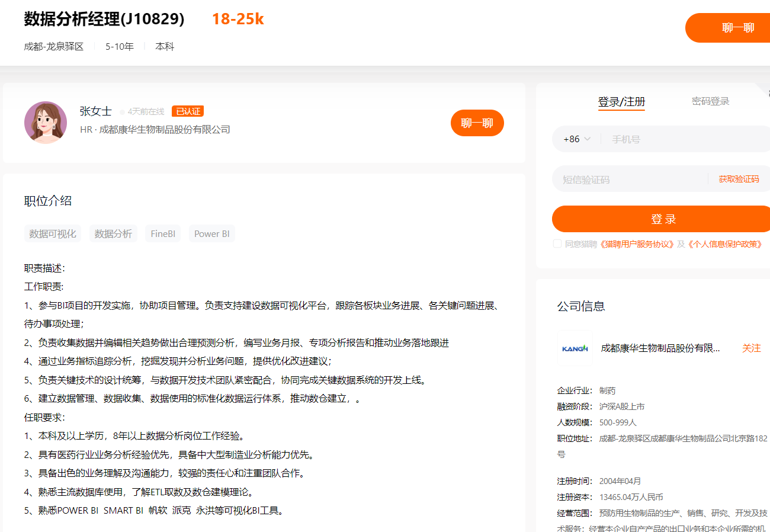The height and width of the screenshot is (532, 770).
Task: Click the location 成都-龙泉驿区
Action: point(54,46)
